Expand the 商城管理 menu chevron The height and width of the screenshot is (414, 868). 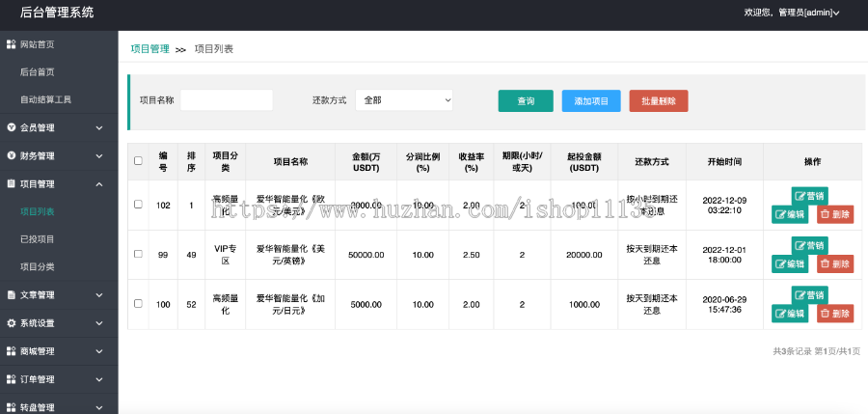coord(99,351)
